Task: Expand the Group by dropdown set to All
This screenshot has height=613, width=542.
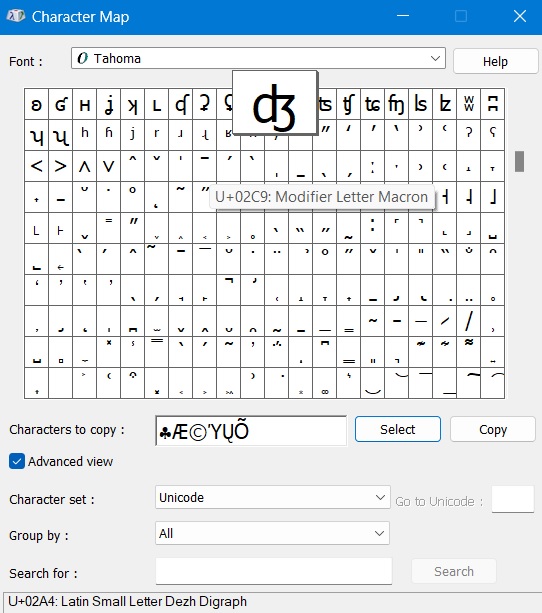Action: pos(272,533)
